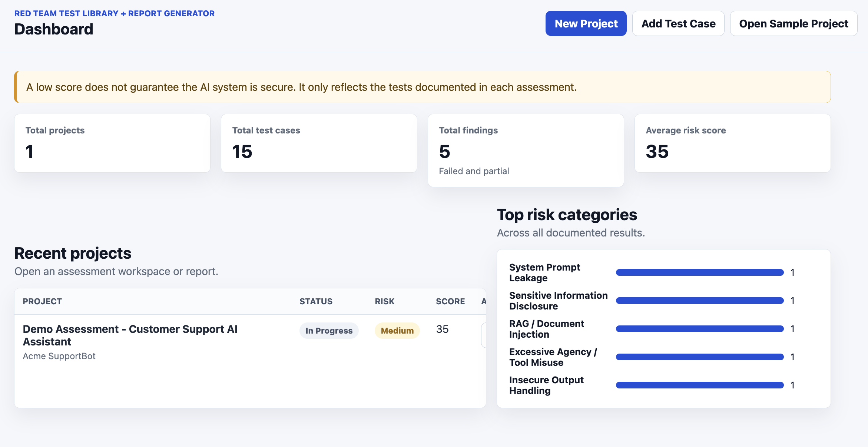Viewport: 868px width, 447px height.
Task: Click the New Project button
Action: coord(586,23)
